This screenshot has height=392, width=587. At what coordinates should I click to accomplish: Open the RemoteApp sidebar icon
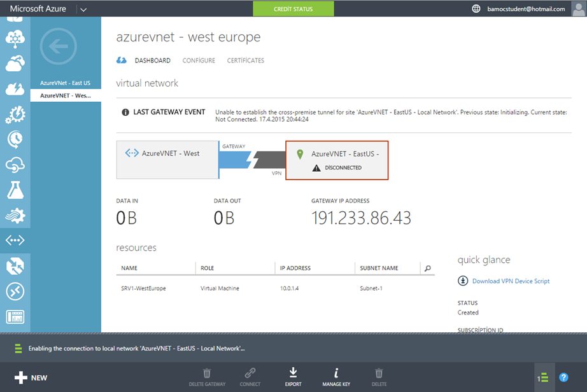tap(15, 291)
